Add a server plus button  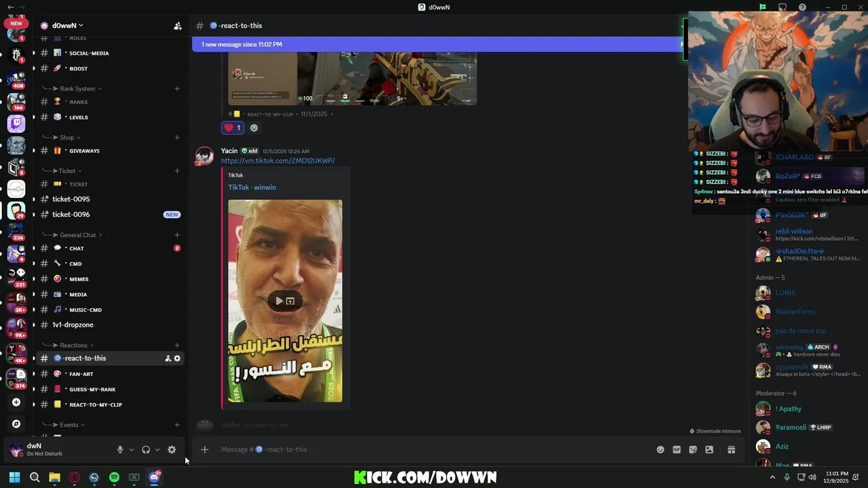(16, 402)
